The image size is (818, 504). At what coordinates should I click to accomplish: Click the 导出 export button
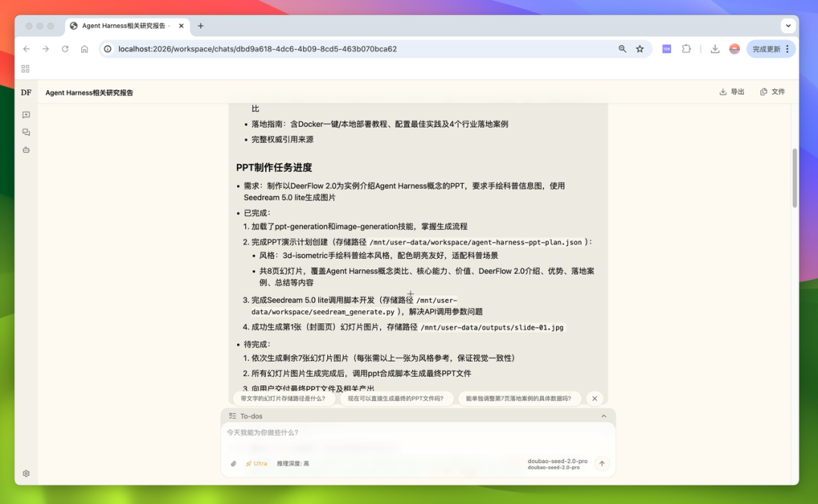click(x=732, y=92)
